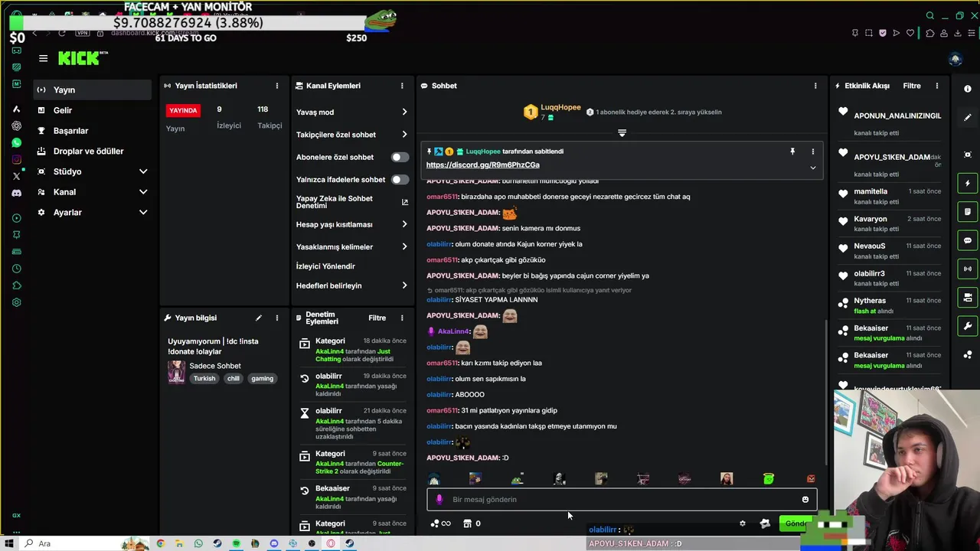Open Gelir in the sidebar
Viewport: 980px width, 551px height.
pyautogui.click(x=92, y=110)
